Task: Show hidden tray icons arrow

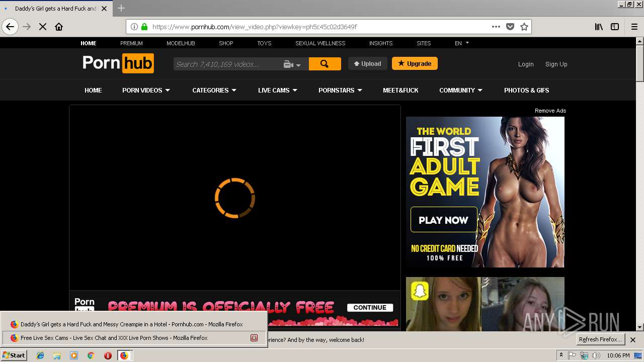Action: [561, 355]
